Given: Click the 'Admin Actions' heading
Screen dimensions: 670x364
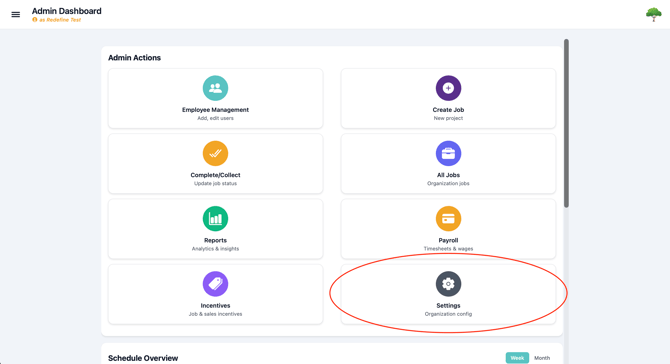Looking at the screenshot, I should tap(135, 58).
